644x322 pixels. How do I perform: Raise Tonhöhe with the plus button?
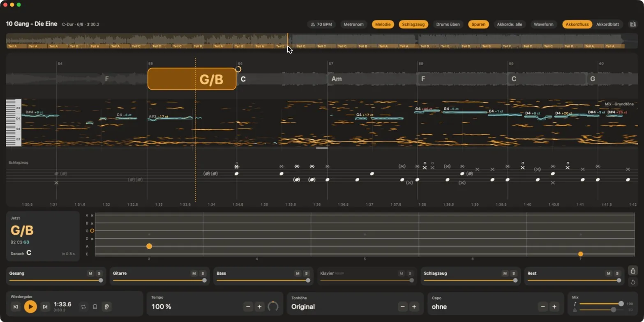[x=414, y=306]
